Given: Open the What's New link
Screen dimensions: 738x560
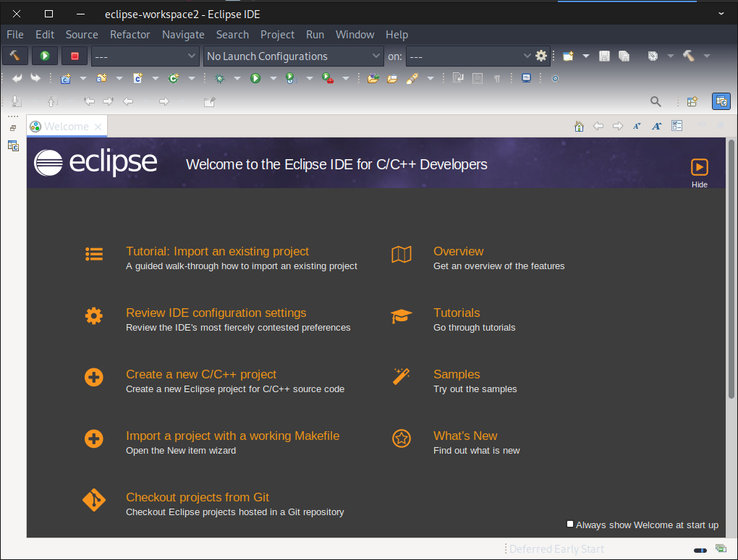Looking at the screenshot, I should pyautogui.click(x=465, y=436).
